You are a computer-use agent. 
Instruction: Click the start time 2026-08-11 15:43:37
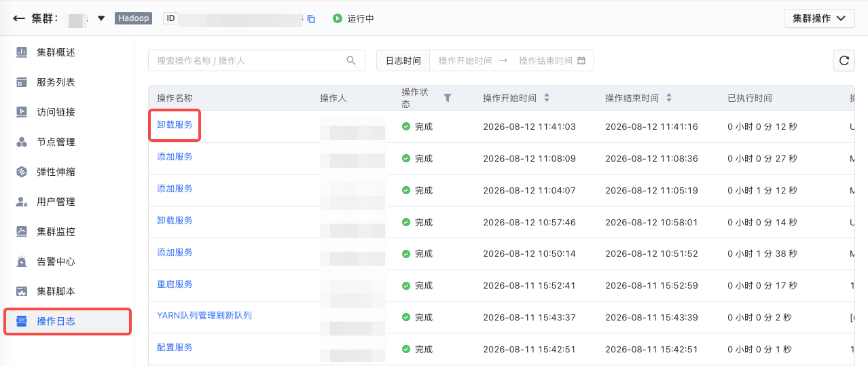[529, 318]
